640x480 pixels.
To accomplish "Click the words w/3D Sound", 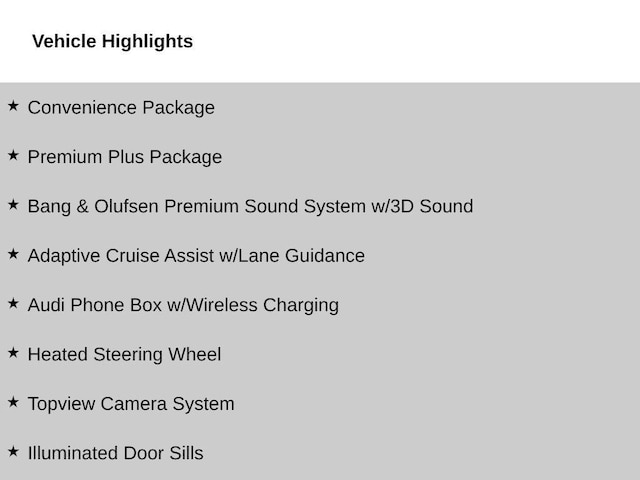I will [x=422, y=206].
